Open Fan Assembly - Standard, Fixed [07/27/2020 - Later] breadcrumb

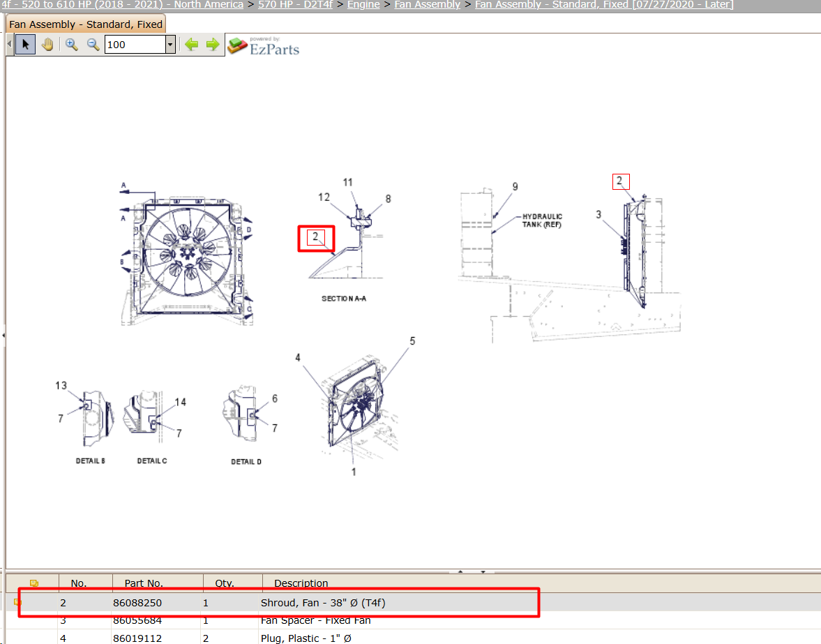pos(604,5)
